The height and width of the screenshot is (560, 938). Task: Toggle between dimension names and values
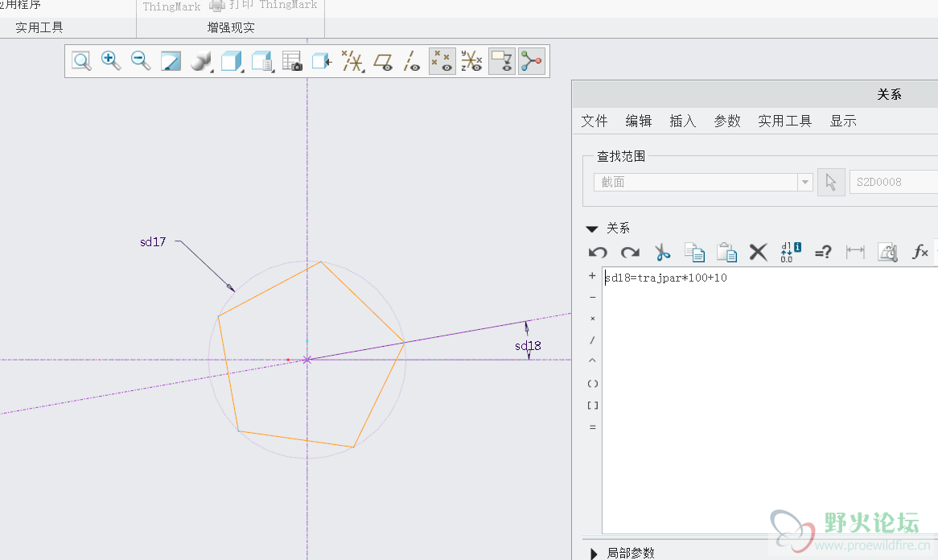click(x=791, y=253)
